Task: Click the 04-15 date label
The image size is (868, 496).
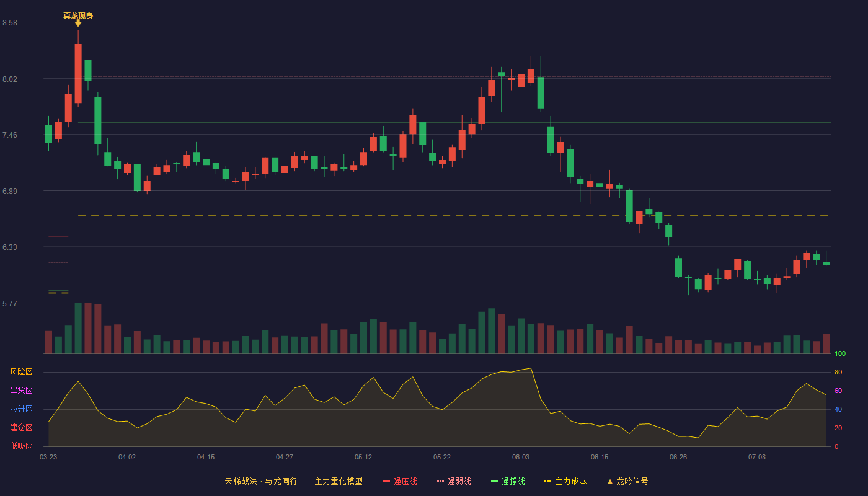Action: pyautogui.click(x=206, y=457)
